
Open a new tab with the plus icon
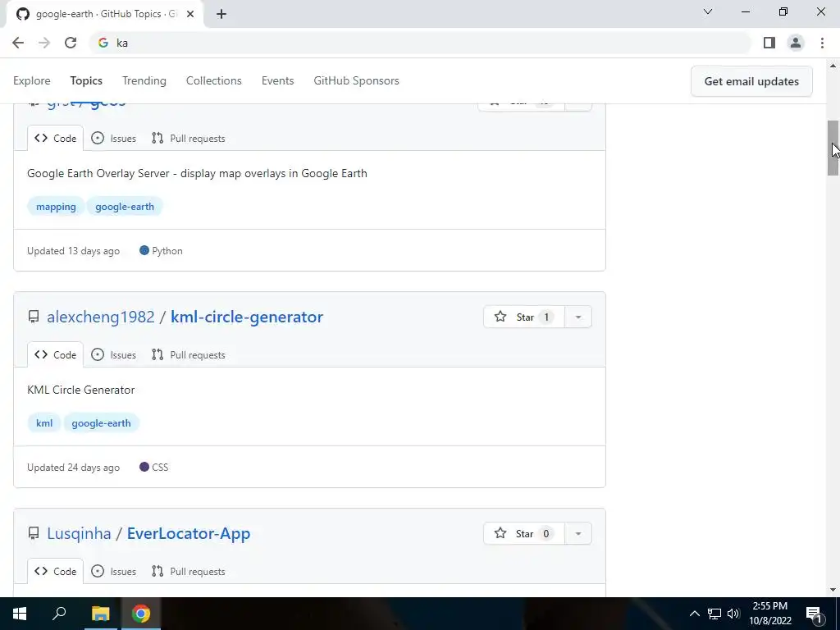221,15
